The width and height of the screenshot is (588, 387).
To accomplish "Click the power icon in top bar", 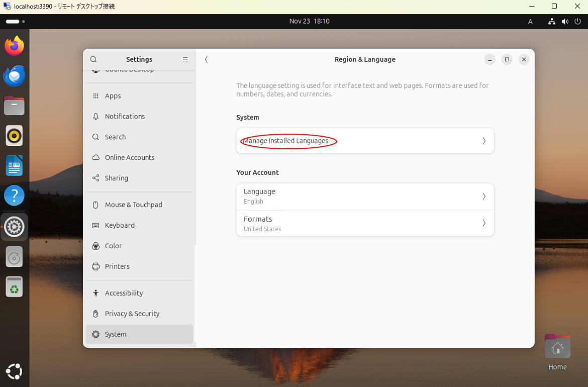I will click(577, 22).
